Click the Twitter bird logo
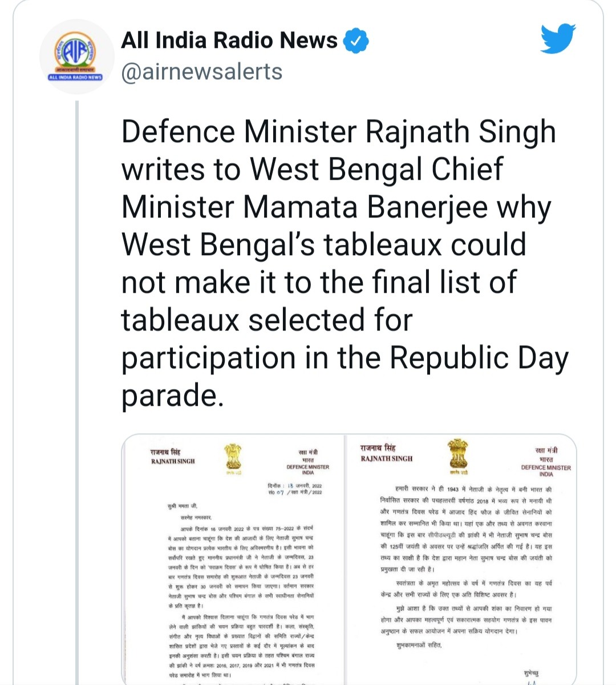The image size is (616, 685). click(x=558, y=39)
